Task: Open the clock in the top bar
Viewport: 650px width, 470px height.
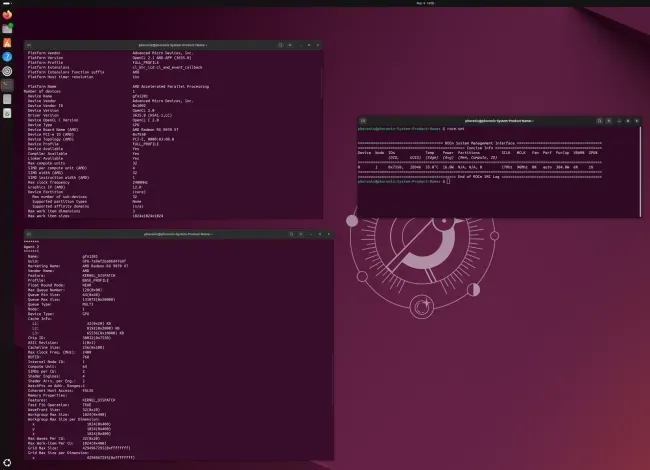Action: tap(425, 3)
